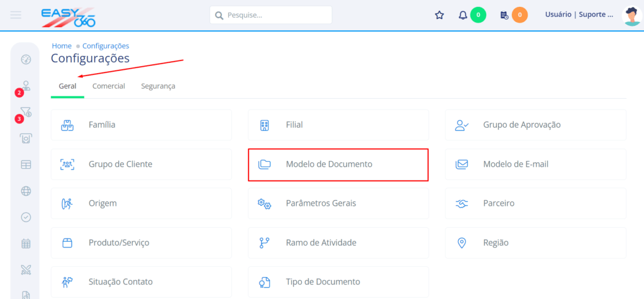Viewport: 644px width, 299px height.
Task: Select the Geral tab
Action: click(67, 86)
